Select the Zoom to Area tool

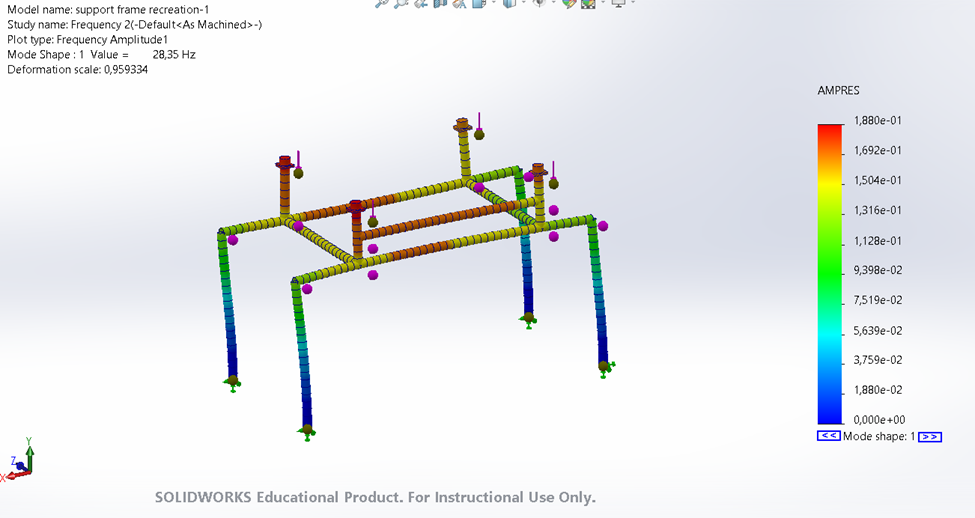400,3
